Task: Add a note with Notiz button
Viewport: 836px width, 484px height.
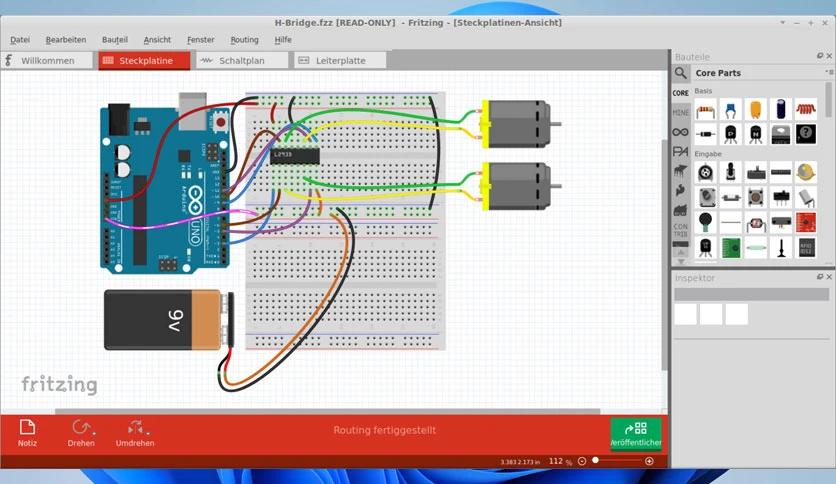Action: tap(27, 433)
